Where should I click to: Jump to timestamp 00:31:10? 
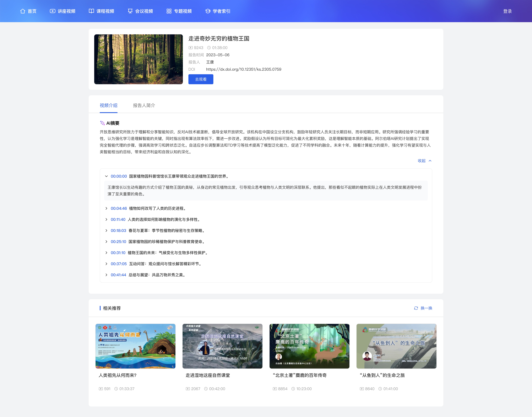(118, 253)
